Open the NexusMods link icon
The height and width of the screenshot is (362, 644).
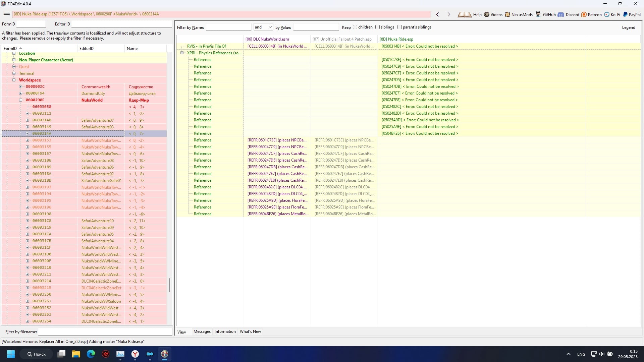pos(507,14)
